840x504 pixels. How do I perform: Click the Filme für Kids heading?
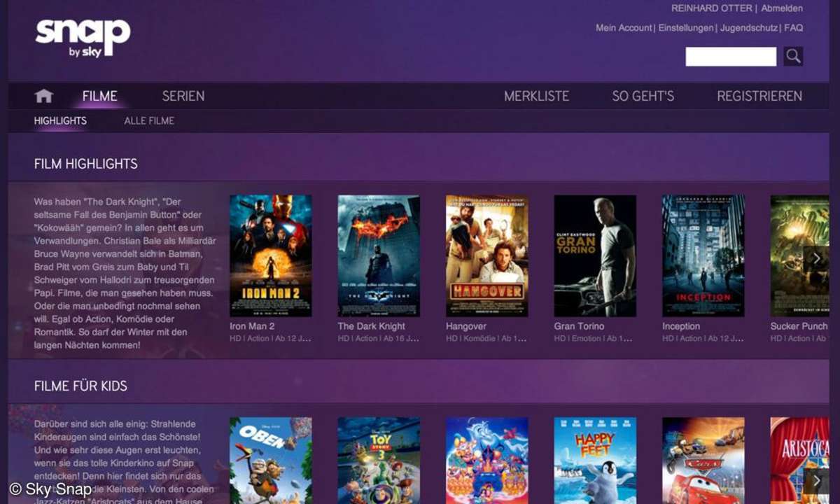(80, 386)
